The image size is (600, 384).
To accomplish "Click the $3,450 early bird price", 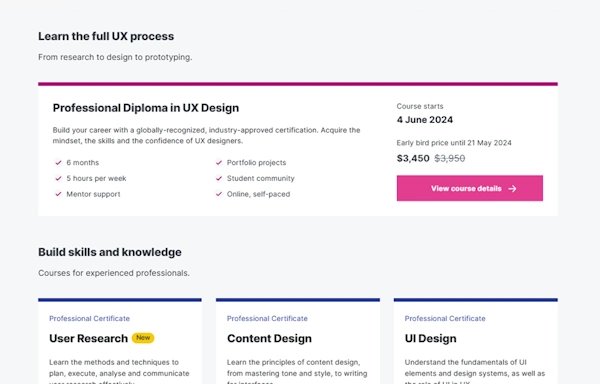I will (413, 158).
